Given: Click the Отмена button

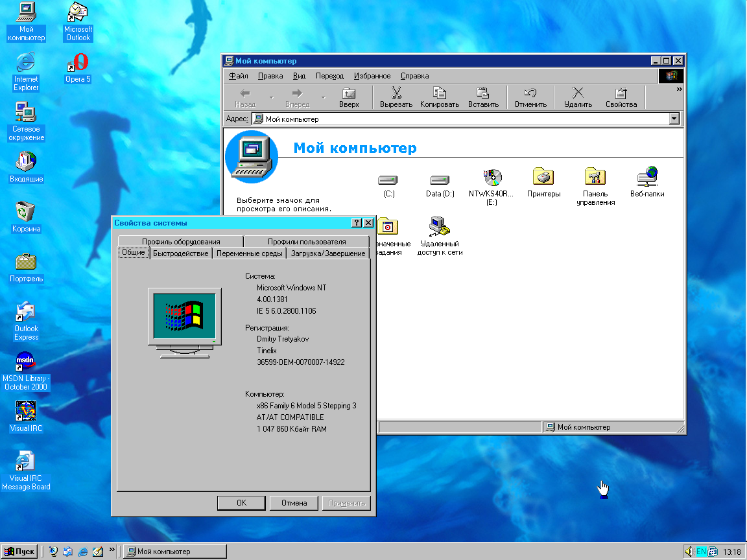Looking at the screenshot, I should pyautogui.click(x=294, y=503).
